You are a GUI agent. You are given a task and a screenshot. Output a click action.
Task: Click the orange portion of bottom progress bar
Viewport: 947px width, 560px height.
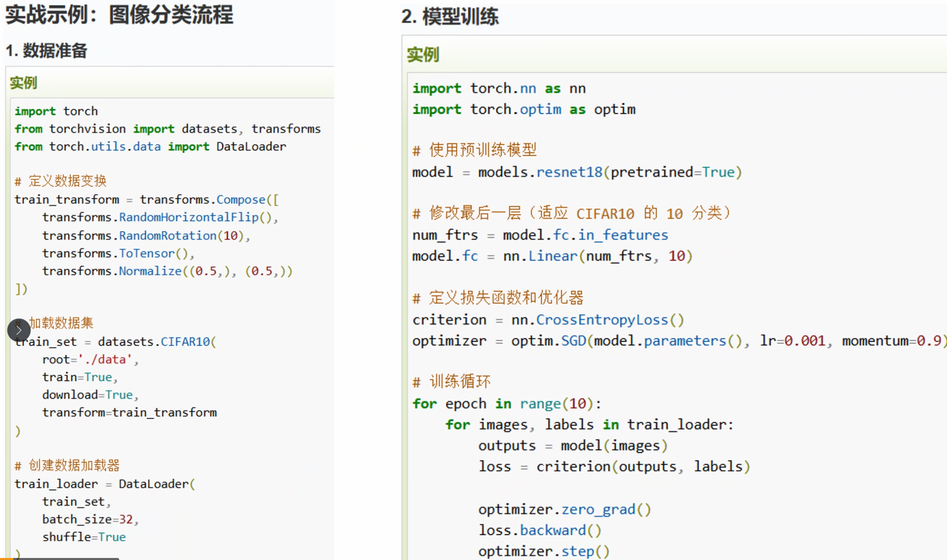[x=6, y=559]
